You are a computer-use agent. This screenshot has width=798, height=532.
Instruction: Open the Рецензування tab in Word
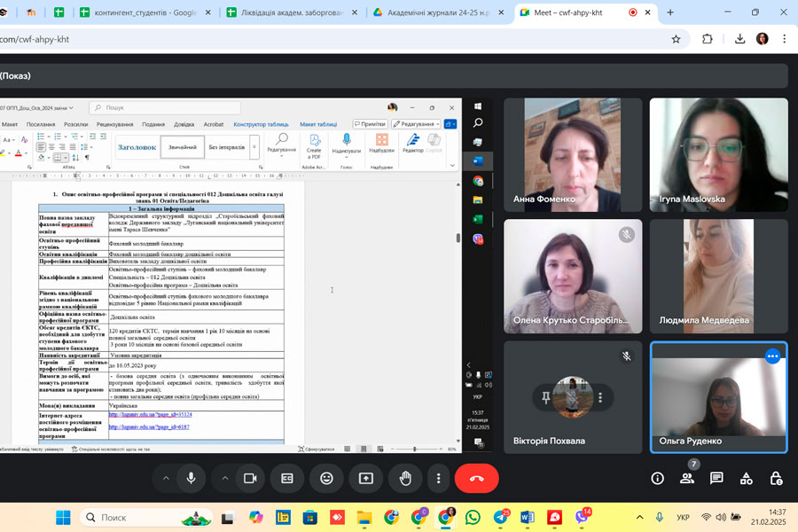(x=114, y=124)
